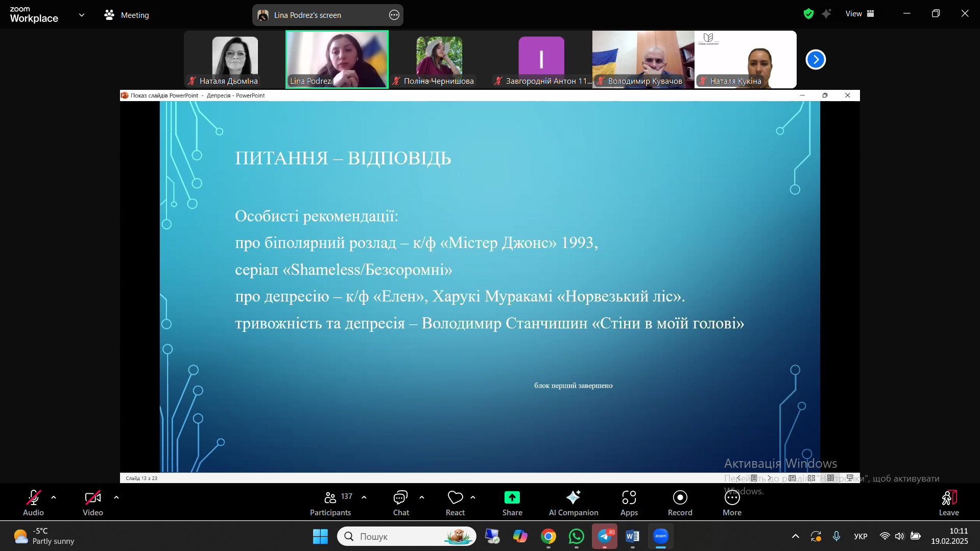This screenshot has width=980, height=551.
Task: Open AI Companion
Action: pyautogui.click(x=573, y=502)
